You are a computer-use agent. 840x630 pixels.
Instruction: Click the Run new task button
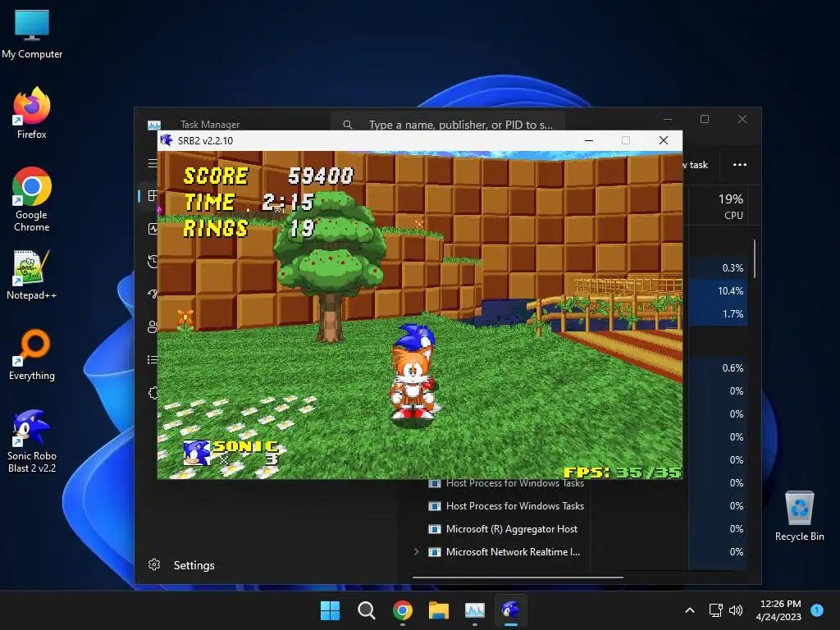[x=696, y=165]
